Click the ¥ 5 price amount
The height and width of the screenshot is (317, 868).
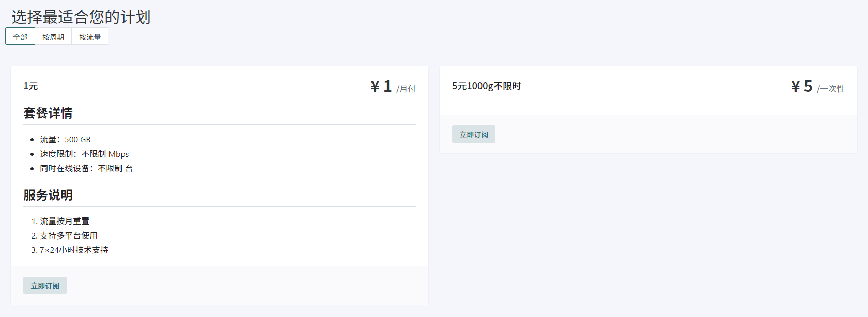click(x=802, y=86)
